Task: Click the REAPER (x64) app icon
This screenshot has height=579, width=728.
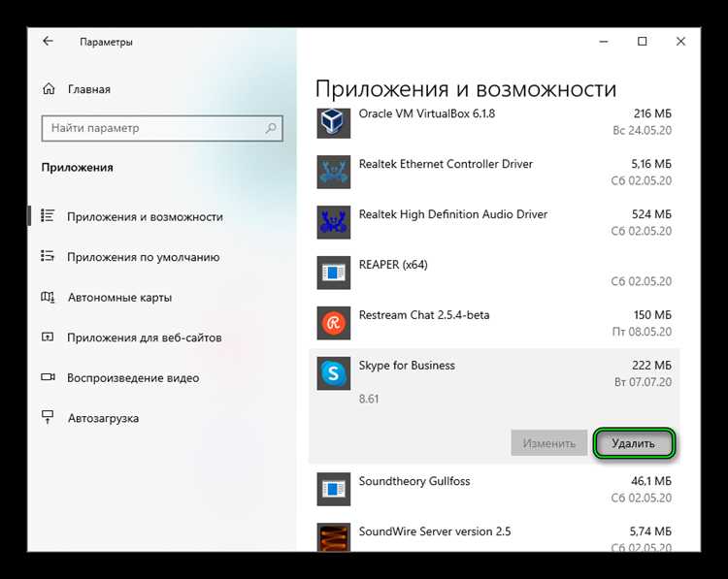Action: tap(333, 273)
